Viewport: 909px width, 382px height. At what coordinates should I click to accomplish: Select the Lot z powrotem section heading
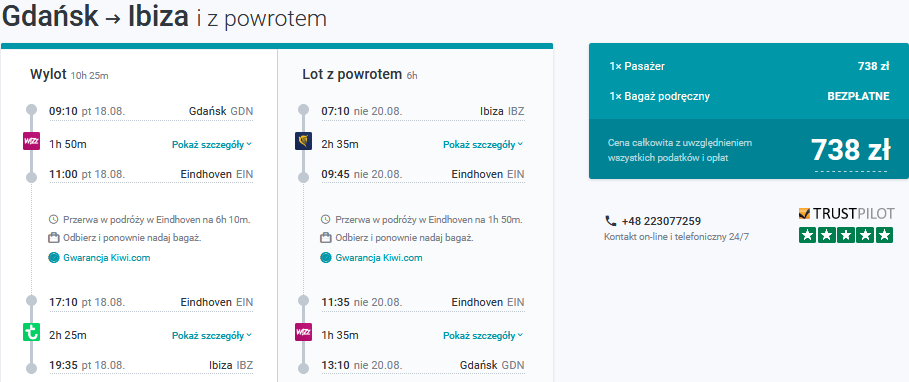[352, 74]
